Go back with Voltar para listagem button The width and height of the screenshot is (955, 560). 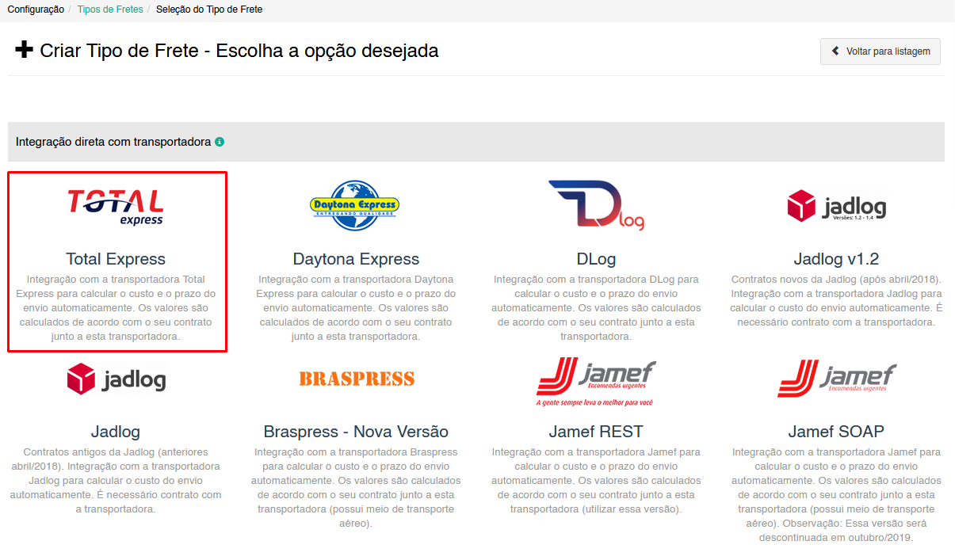[x=881, y=51]
